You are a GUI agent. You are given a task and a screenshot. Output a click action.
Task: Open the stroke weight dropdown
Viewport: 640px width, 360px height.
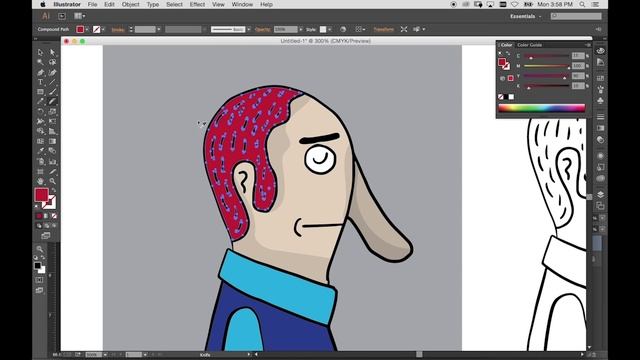159,29
